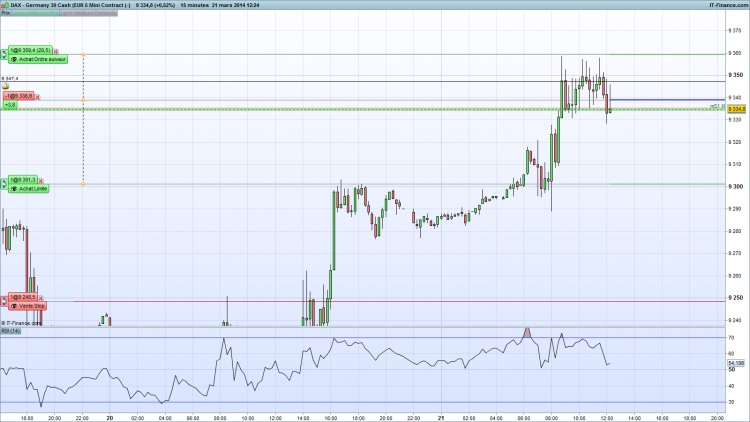Click the yellow alert bell icon at 9 347,4
750x422 pixels.
[6, 86]
